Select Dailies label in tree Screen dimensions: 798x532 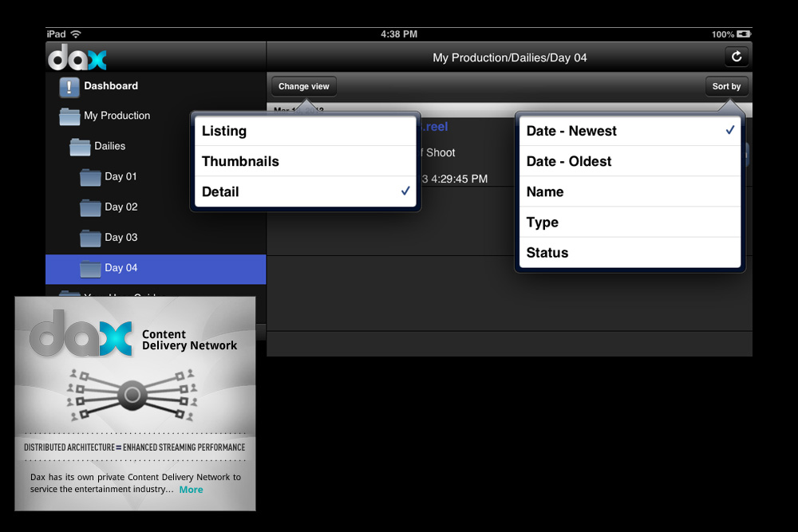(110, 146)
